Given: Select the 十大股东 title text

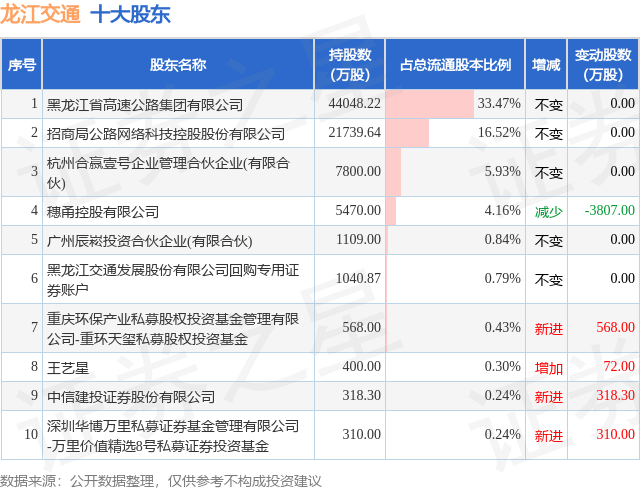Looking at the screenshot, I should click(130, 14).
